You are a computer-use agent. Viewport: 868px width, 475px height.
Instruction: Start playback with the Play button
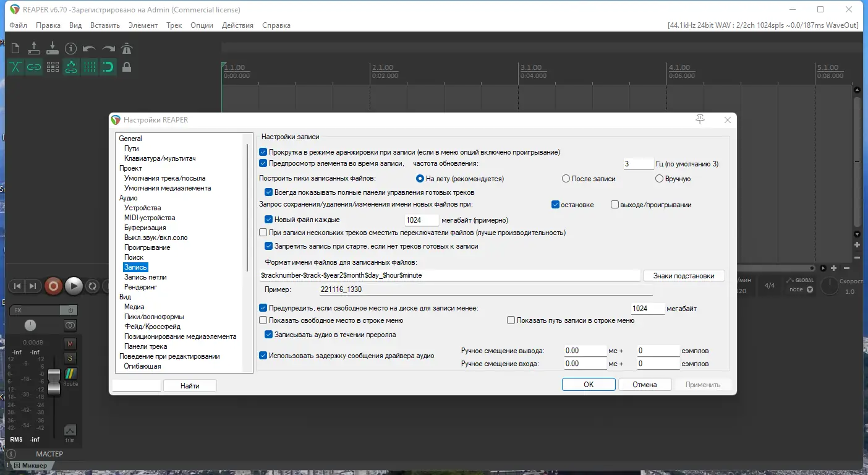pos(74,286)
